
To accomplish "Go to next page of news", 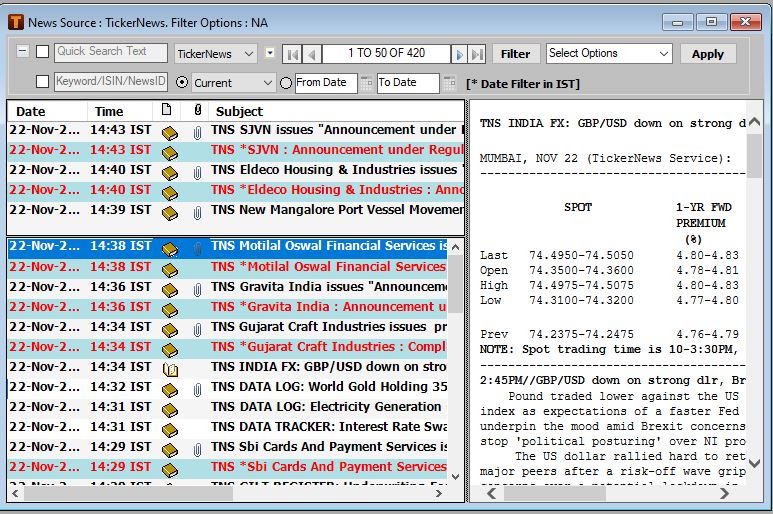I will (459, 54).
